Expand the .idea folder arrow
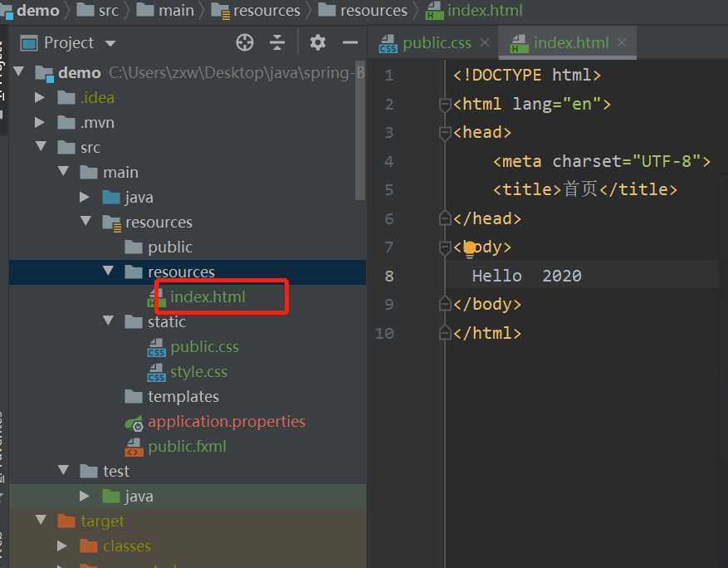The image size is (728, 568). 40,97
